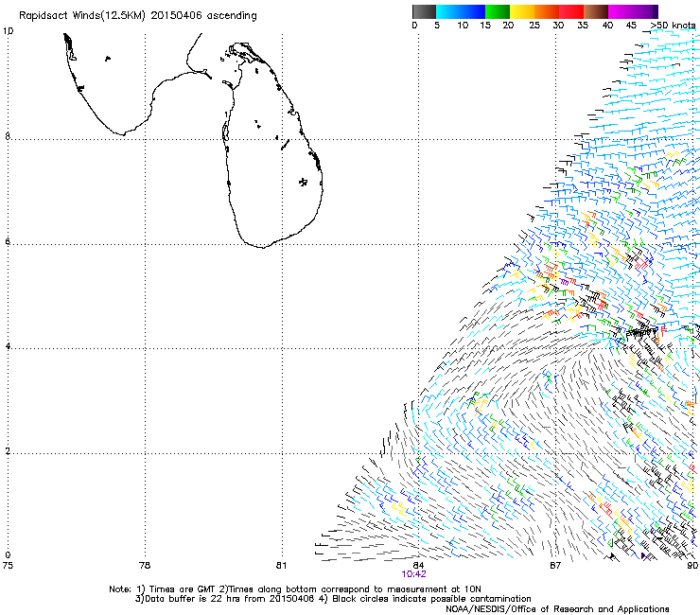The image size is (700, 615).
Task: Click latitude label 6 on left axis
Action: coord(8,241)
